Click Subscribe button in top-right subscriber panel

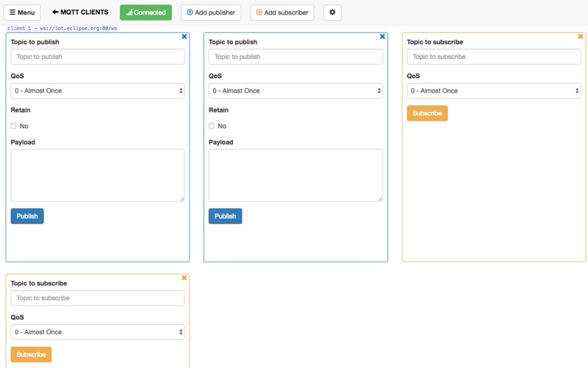coord(427,113)
